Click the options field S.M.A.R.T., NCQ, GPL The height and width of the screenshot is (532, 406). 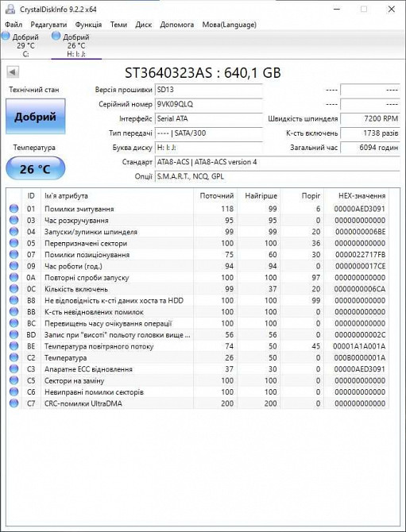tap(277, 176)
